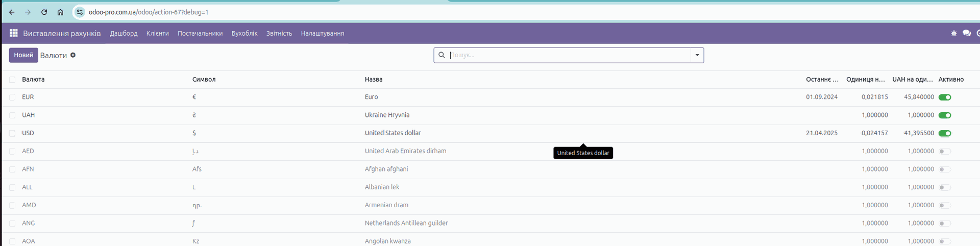Open the Ukraine Hryvnia record

coord(387,115)
